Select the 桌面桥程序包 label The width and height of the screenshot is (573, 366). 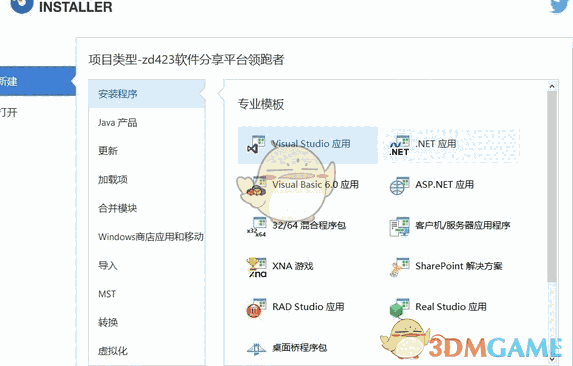299,347
